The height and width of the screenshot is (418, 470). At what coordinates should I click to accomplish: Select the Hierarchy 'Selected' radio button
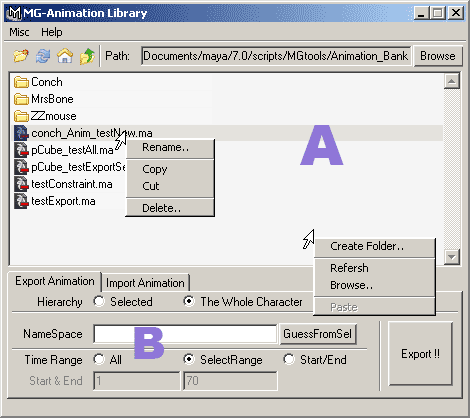[x=99, y=301]
